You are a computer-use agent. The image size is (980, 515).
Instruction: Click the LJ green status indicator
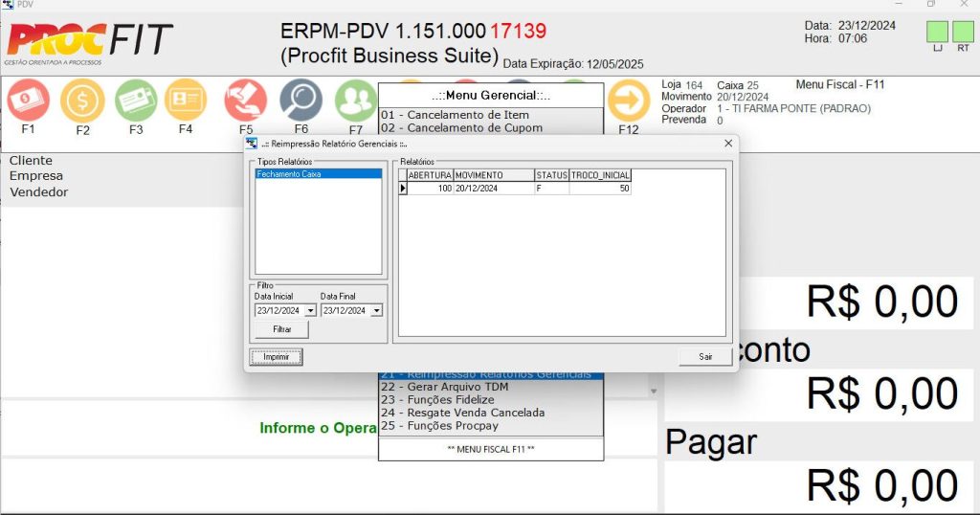937,32
